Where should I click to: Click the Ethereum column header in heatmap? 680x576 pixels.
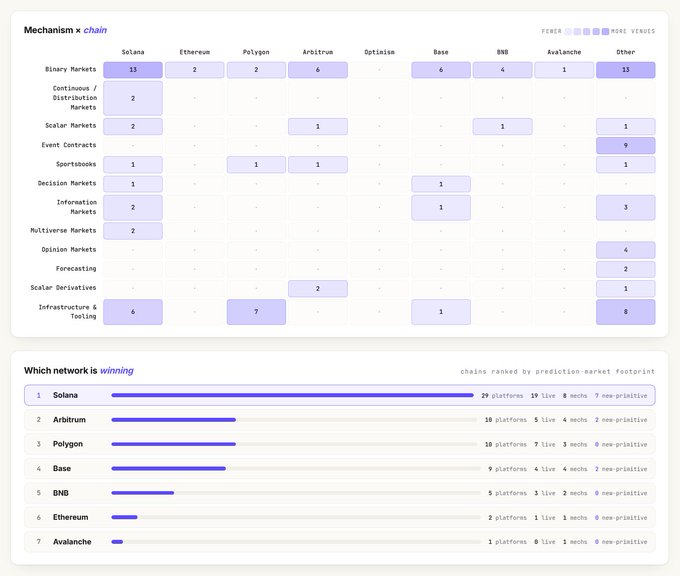[194, 52]
